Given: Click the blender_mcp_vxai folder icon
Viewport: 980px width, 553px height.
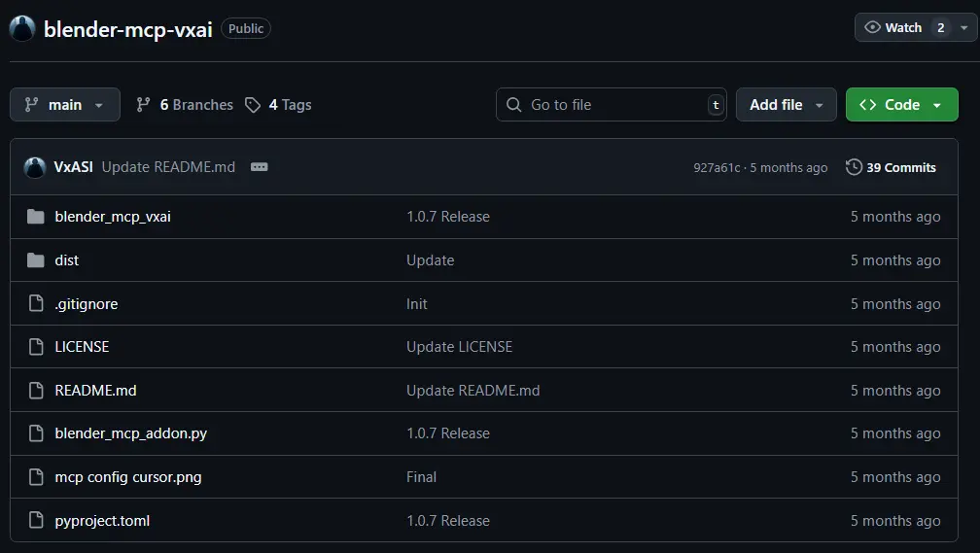Looking at the screenshot, I should pyautogui.click(x=36, y=217).
